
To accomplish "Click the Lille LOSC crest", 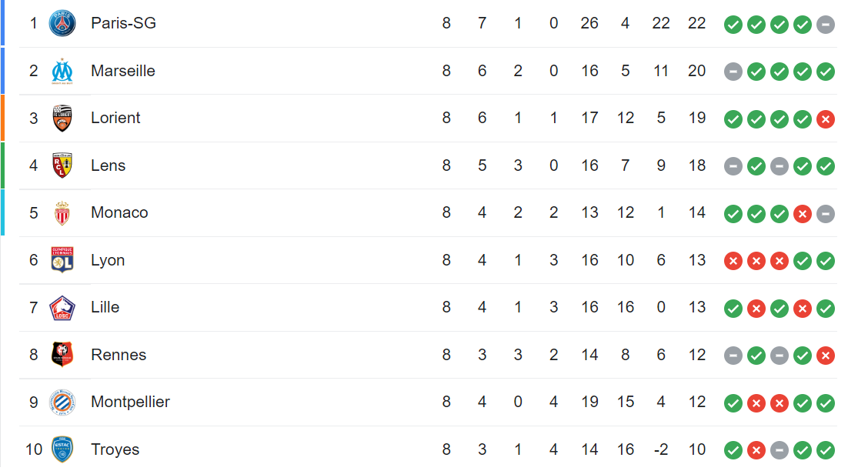I will click(62, 308).
